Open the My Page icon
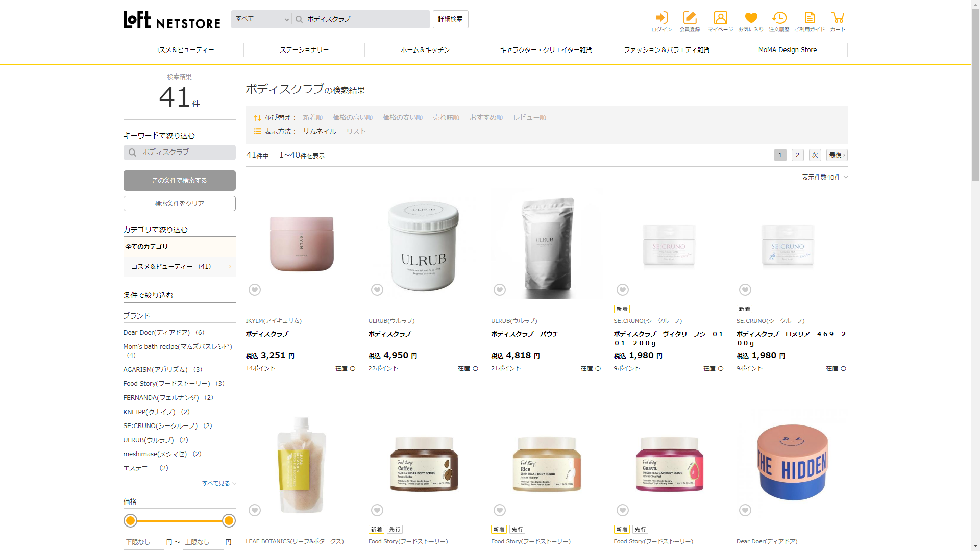The height and width of the screenshot is (551, 980). [x=720, y=21]
